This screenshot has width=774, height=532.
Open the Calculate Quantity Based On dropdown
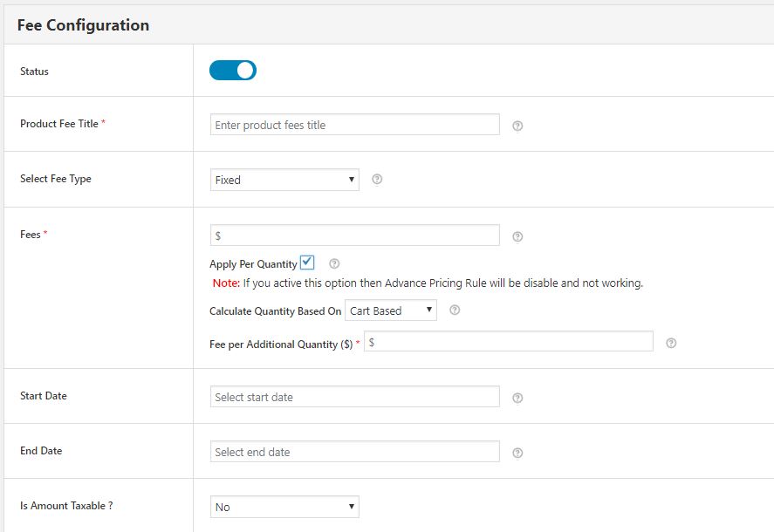pos(391,310)
